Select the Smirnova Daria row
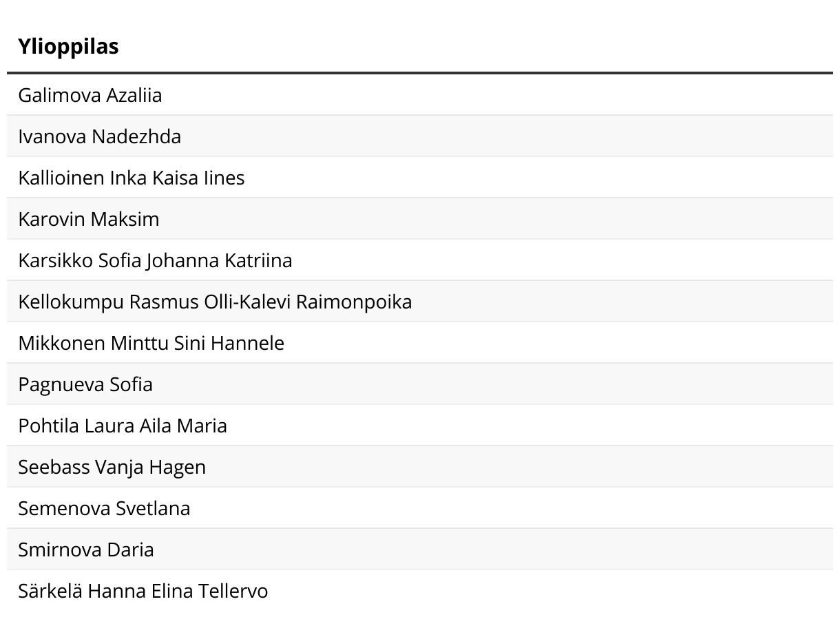Screen dimensions: 840x617 point(86,550)
